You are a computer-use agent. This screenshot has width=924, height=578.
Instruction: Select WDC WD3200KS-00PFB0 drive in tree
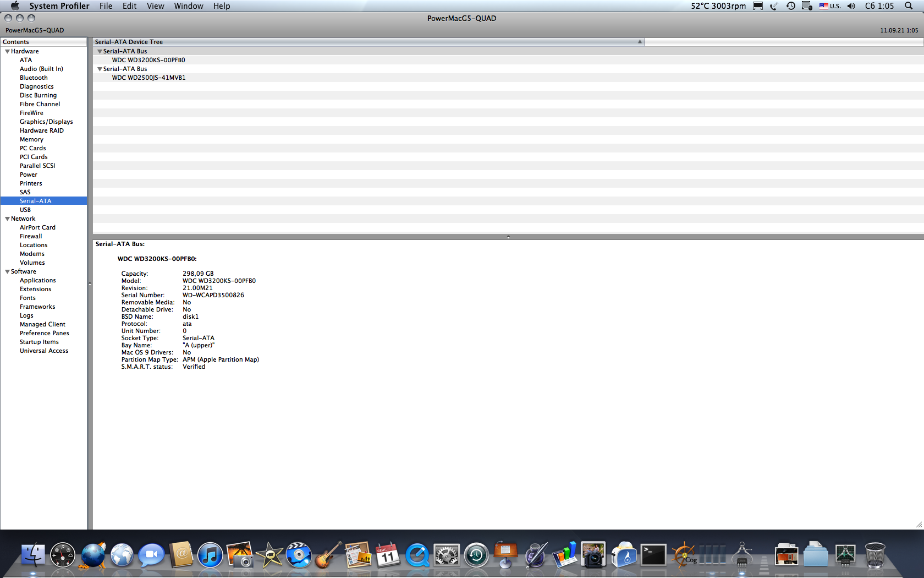[148, 60]
